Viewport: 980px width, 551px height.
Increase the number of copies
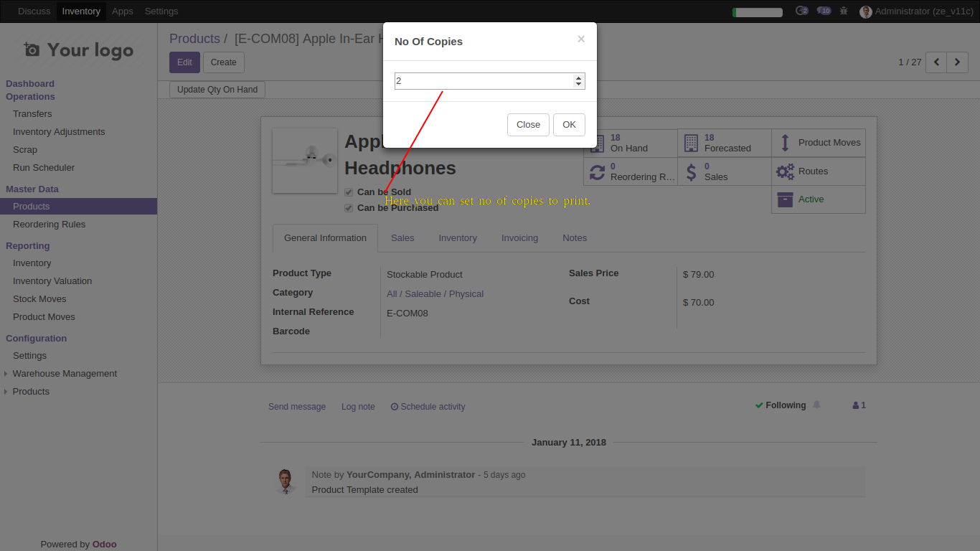[x=578, y=78]
